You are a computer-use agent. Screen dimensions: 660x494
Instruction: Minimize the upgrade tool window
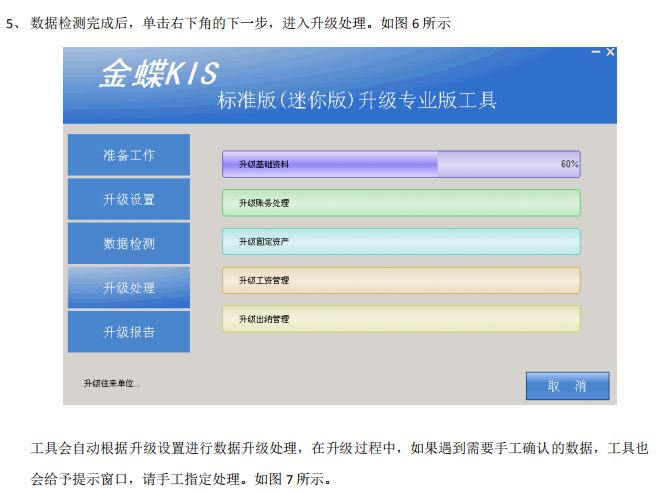596,52
